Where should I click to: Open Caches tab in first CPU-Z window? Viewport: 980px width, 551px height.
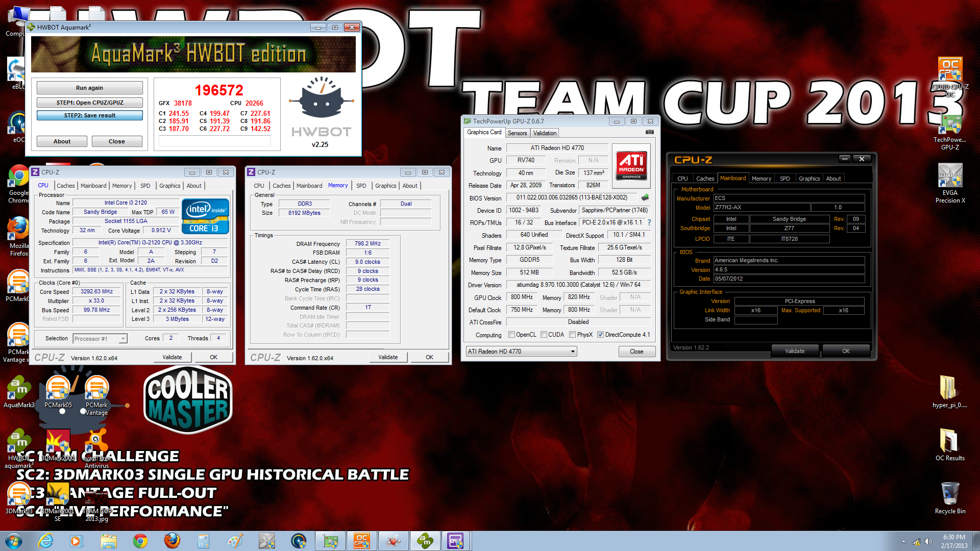tap(66, 186)
